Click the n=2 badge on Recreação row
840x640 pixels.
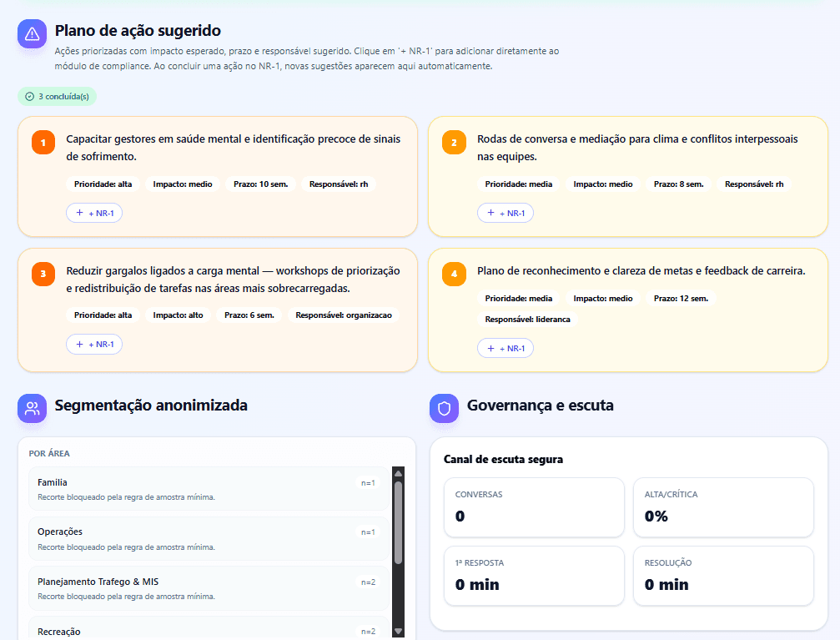[368, 632]
